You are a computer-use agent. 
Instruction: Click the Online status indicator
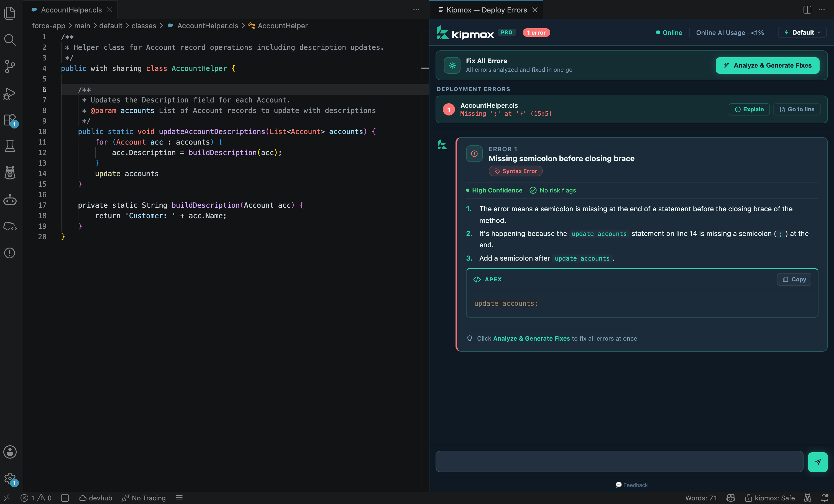point(669,32)
